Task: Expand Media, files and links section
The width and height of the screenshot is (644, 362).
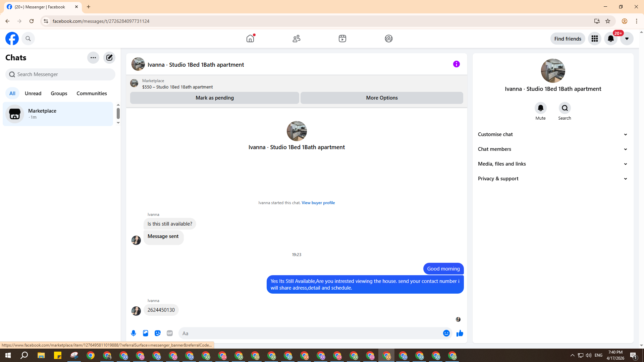Action: click(552, 164)
